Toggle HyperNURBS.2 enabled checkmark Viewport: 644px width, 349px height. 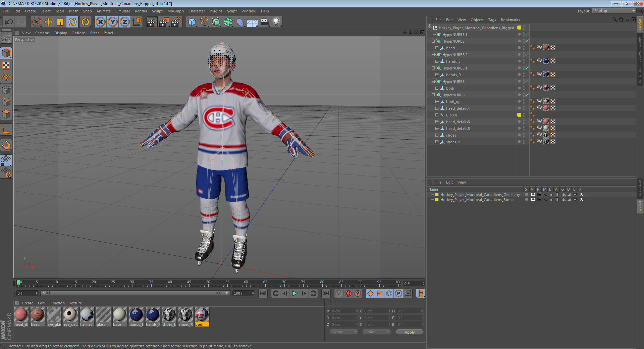coord(527,55)
